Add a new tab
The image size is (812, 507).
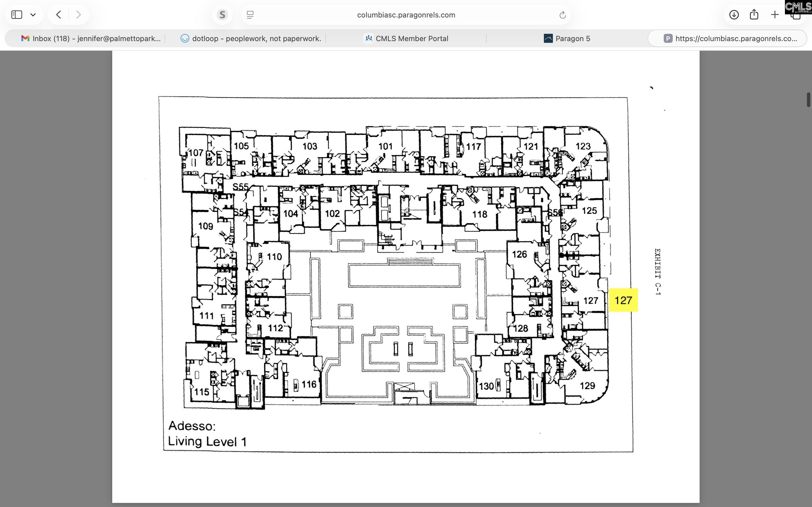pos(775,15)
